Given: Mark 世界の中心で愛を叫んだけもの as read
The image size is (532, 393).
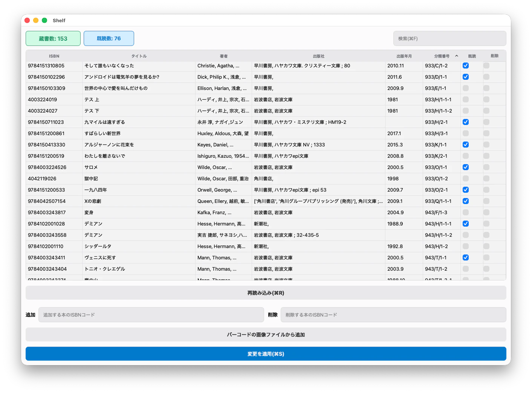Looking at the screenshot, I should 466,88.
